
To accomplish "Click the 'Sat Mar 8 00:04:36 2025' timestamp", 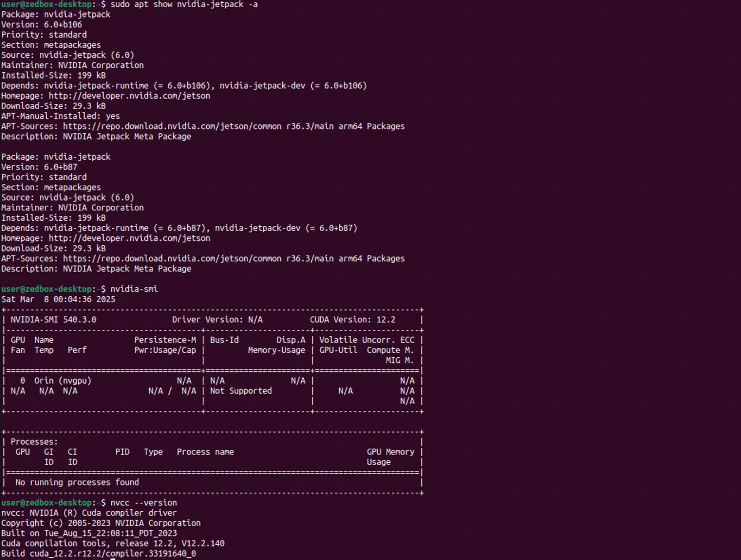I will (58, 299).
